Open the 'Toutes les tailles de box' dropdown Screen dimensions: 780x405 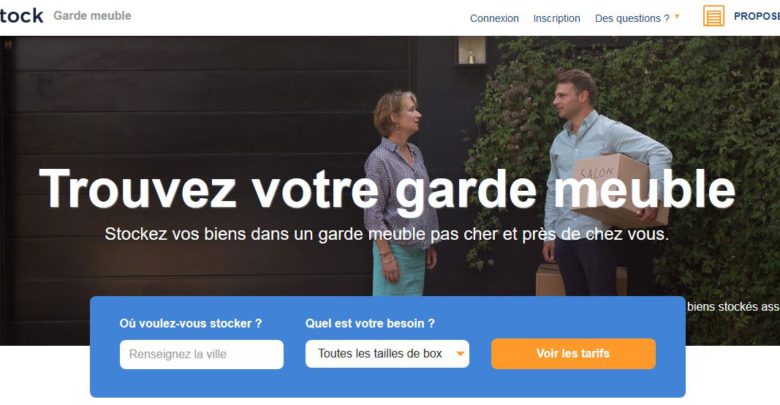pyautogui.click(x=387, y=354)
